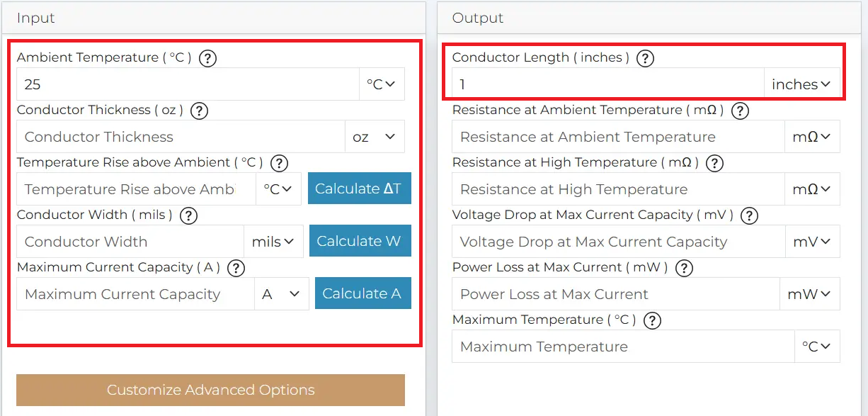
Task: Open help for Conductor Length
Action: coord(645,58)
